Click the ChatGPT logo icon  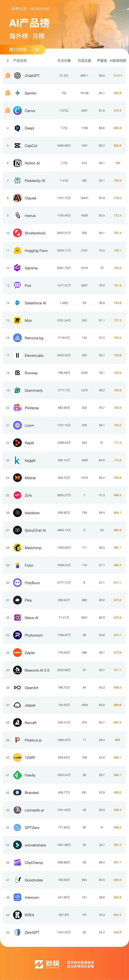coord(17,76)
